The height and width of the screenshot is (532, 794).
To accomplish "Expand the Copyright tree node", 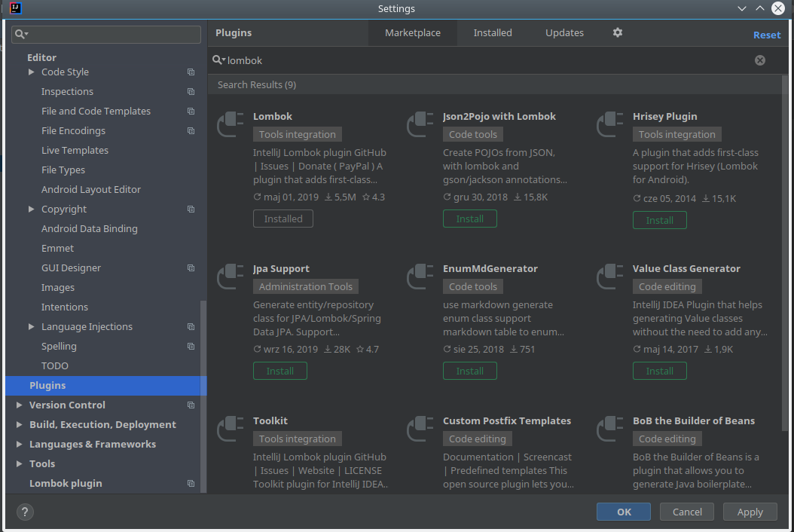I will coord(32,209).
